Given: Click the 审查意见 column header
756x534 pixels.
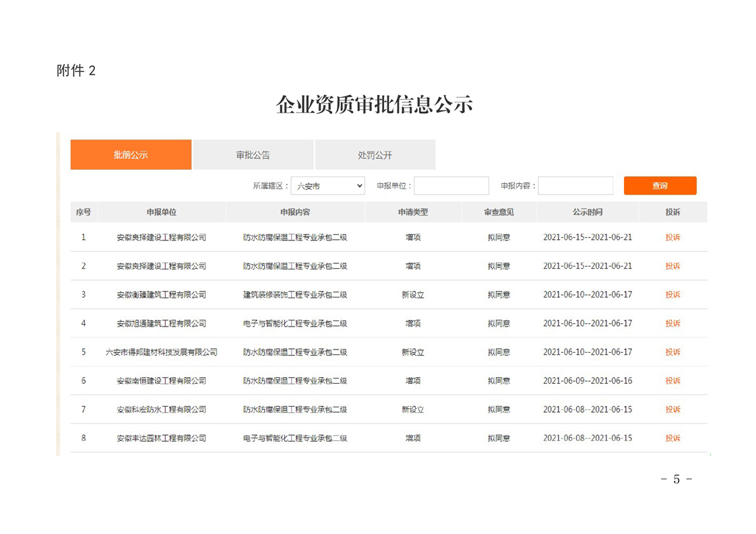Looking at the screenshot, I should (499, 212).
